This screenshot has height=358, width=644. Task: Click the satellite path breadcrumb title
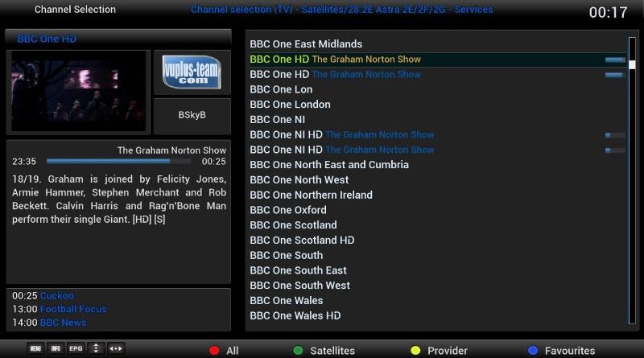[341, 10]
